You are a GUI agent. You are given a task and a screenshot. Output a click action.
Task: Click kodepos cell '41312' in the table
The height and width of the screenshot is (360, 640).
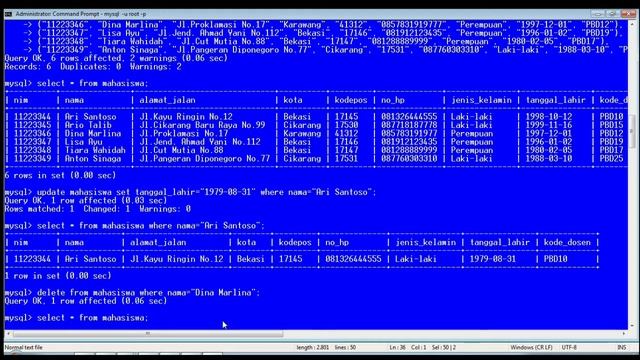[346, 133]
